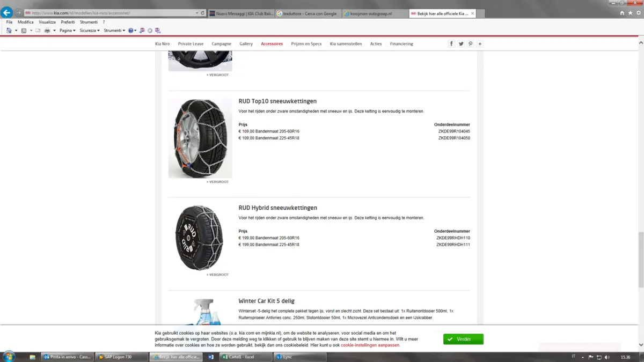Image resolution: width=644 pixels, height=362 pixels.
Task: Select part number ZKDE99R104045
Action: click(454, 131)
